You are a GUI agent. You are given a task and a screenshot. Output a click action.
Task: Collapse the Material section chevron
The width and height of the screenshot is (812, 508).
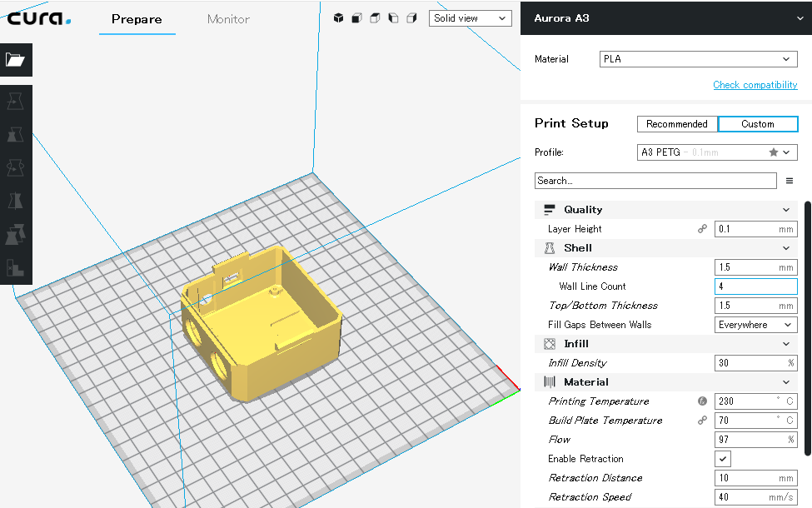click(786, 382)
